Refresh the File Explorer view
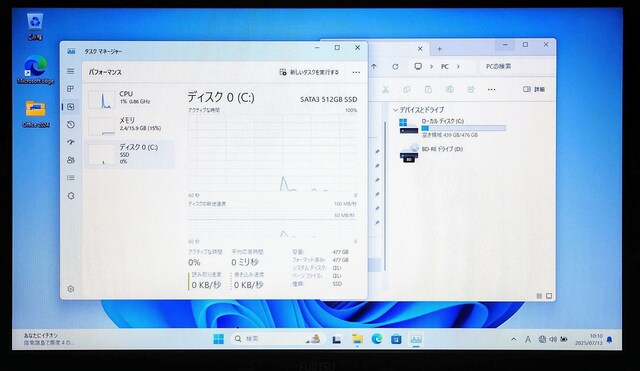This screenshot has height=371, width=640. [395, 66]
